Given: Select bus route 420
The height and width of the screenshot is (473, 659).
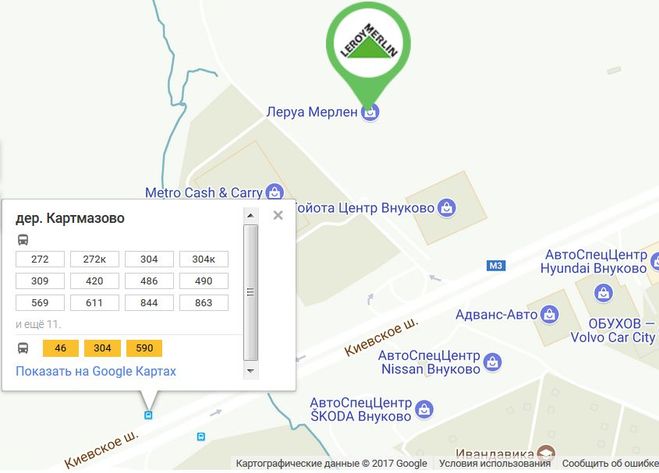Looking at the screenshot, I should click(95, 281).
